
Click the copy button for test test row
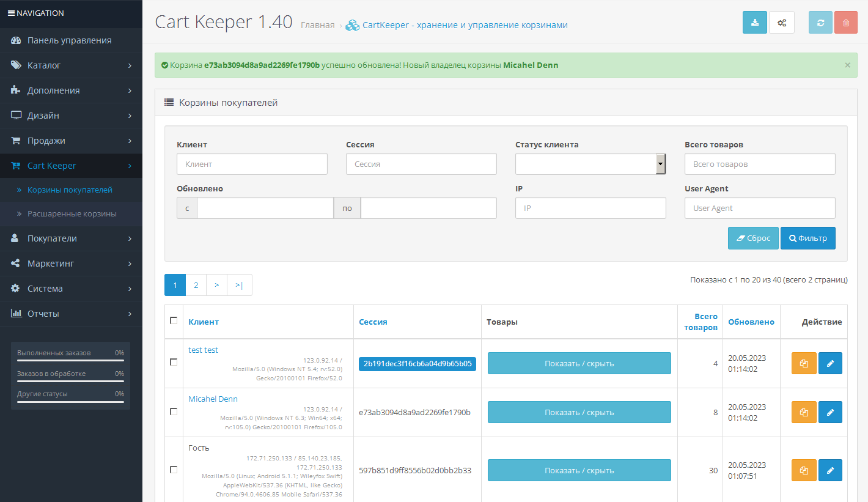(804, 363)
